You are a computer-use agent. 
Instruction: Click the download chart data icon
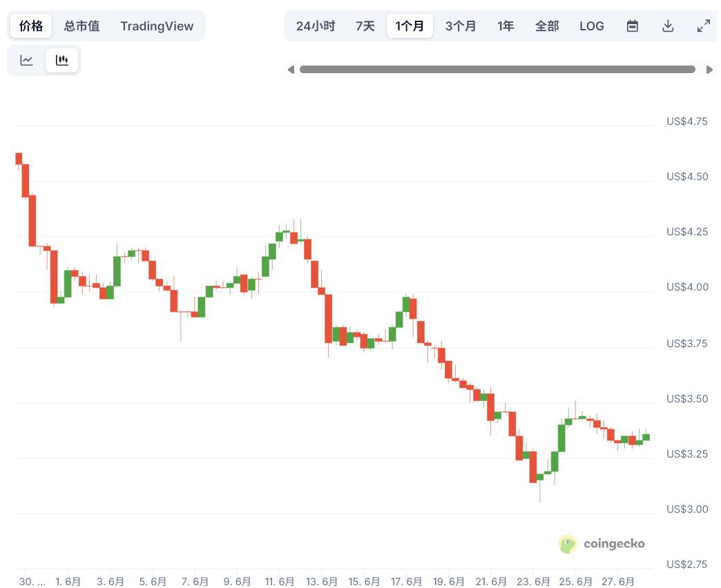[668, 26]
